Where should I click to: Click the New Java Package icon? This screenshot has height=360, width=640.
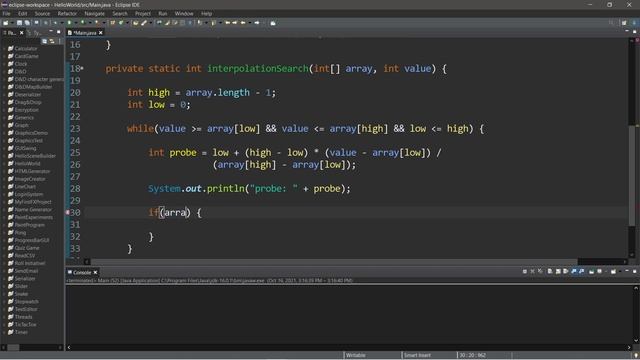tap(113, 23)
